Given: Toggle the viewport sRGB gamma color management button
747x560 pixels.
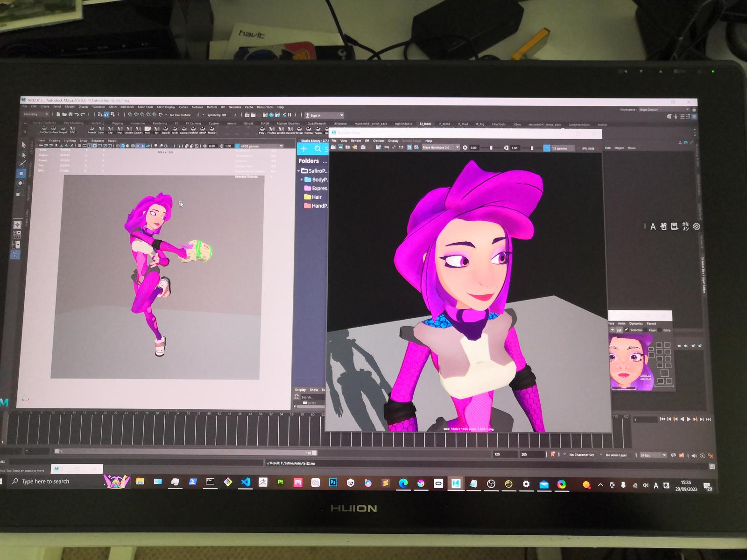Looking at the screenshot, I should 237,146.
